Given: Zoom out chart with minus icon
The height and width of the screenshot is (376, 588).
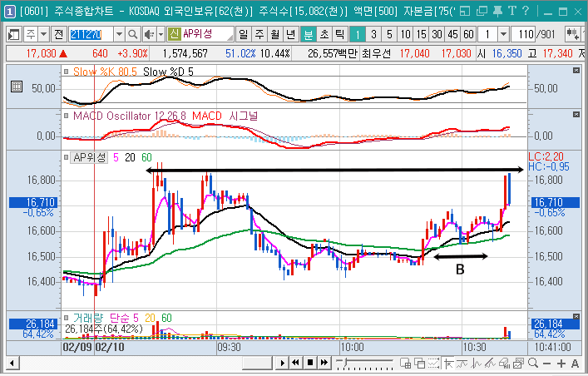Looking at the screenshot, I should point(546,364).
